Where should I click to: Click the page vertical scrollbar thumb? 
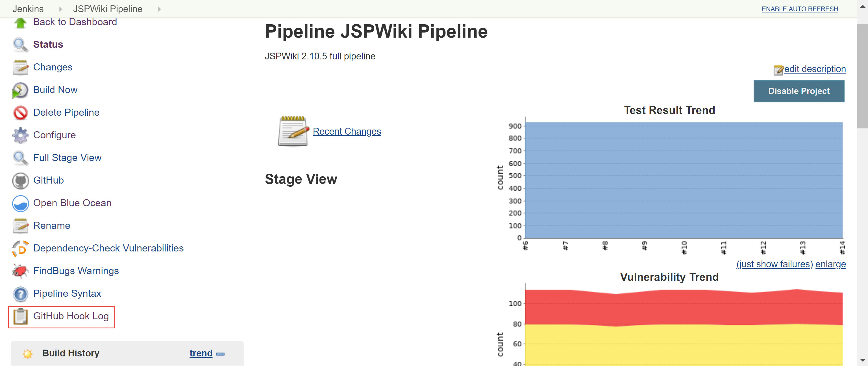click(x=862, y=76)
